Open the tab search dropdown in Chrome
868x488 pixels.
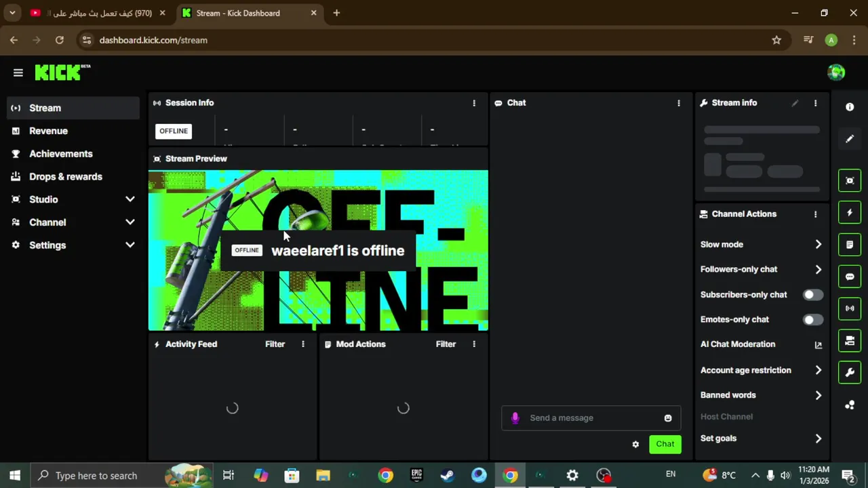tap(12, 13)
